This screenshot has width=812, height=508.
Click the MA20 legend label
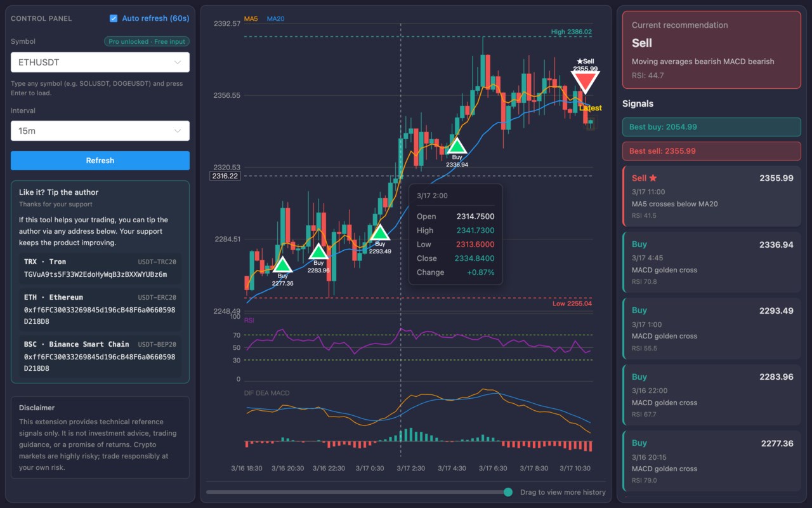click(275, 19)
